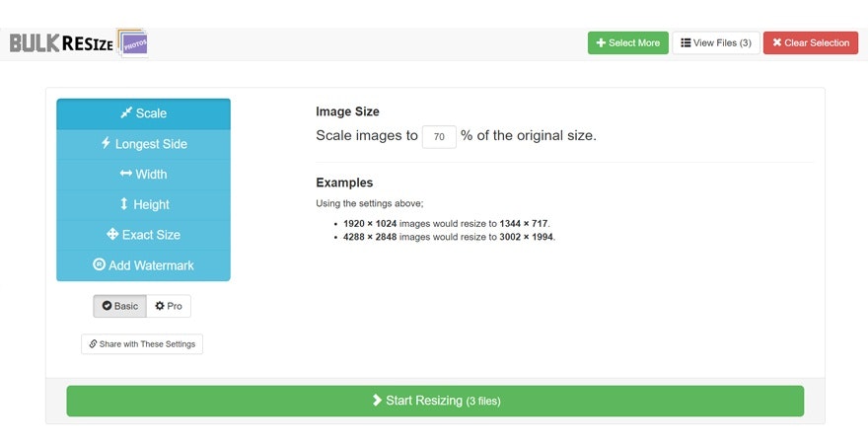The height and width of the screenshot is (444, 868).
Task: Focus the scale percentage input field
Action: point(439,136)
